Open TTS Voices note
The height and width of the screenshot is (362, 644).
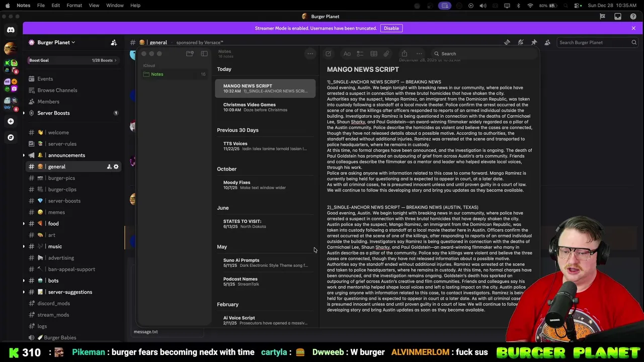(265, 146)
